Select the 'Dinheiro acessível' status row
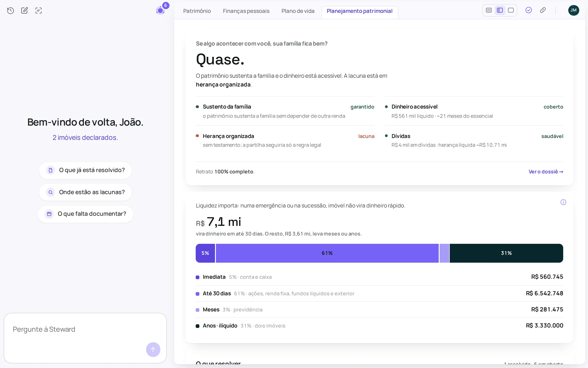 474,111
